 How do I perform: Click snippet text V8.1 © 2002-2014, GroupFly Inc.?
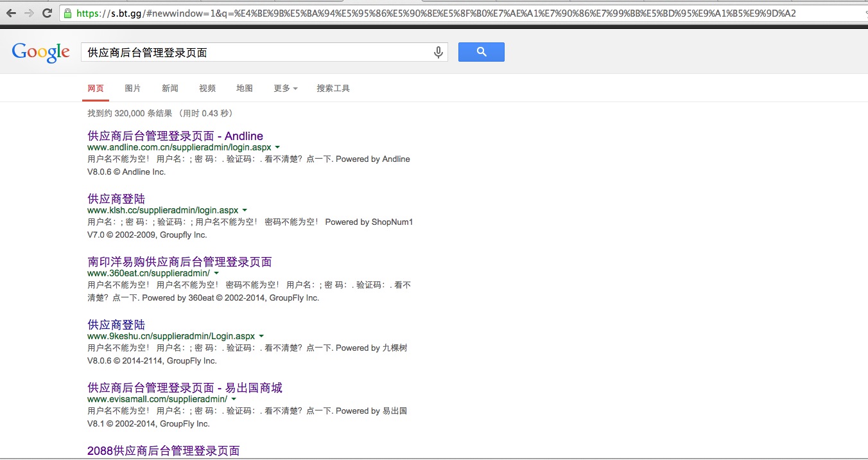click(x=148, y=424)
